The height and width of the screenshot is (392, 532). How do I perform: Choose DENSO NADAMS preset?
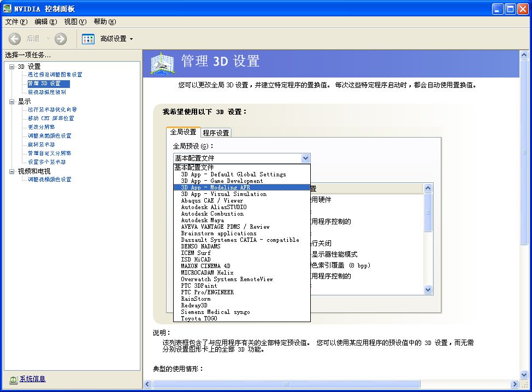point(242,246)
